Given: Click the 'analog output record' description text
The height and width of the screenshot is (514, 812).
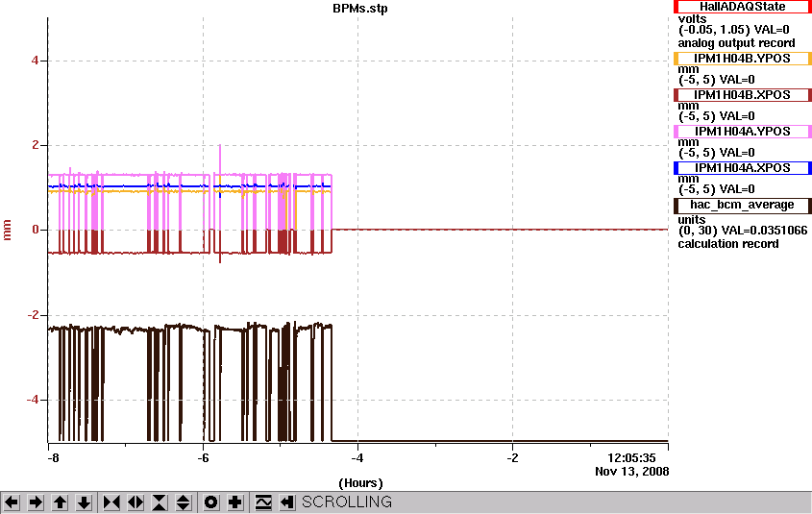Looking at the screenshot, I should click(x=736, y=43).
